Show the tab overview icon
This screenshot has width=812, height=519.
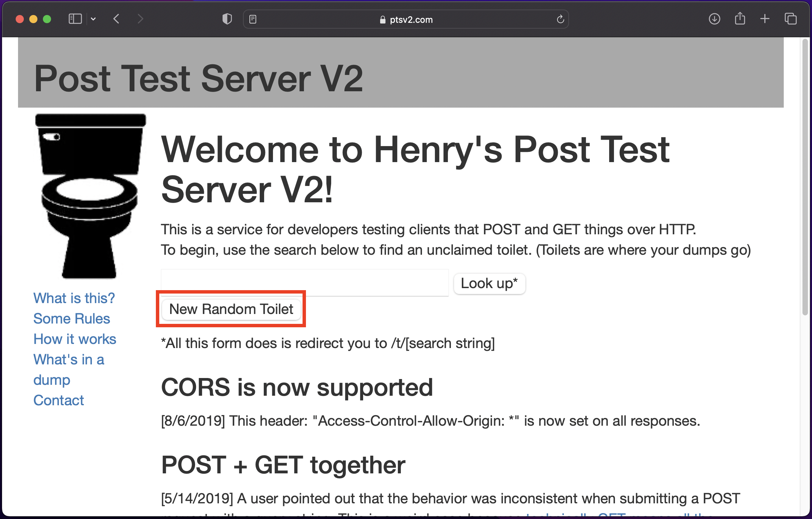pos(791,19)
